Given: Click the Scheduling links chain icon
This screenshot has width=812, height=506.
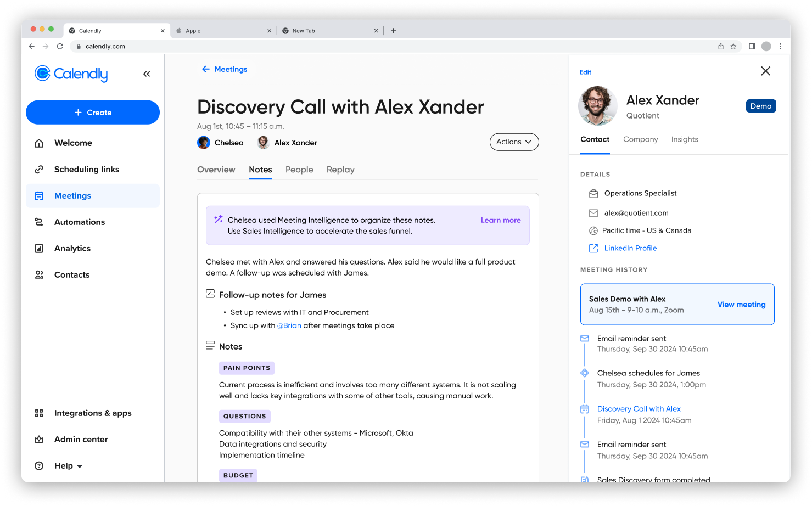Looking at the screenshot, I should point(39,170).
